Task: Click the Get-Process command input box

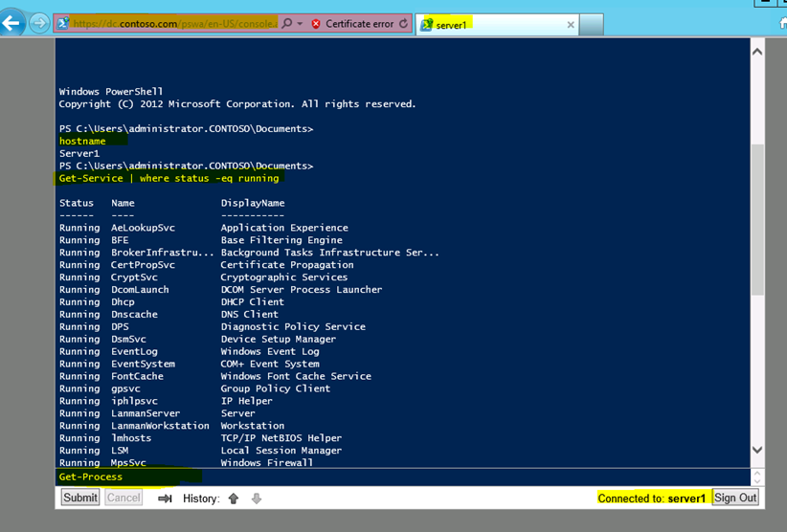Action: tap(402, 477)
